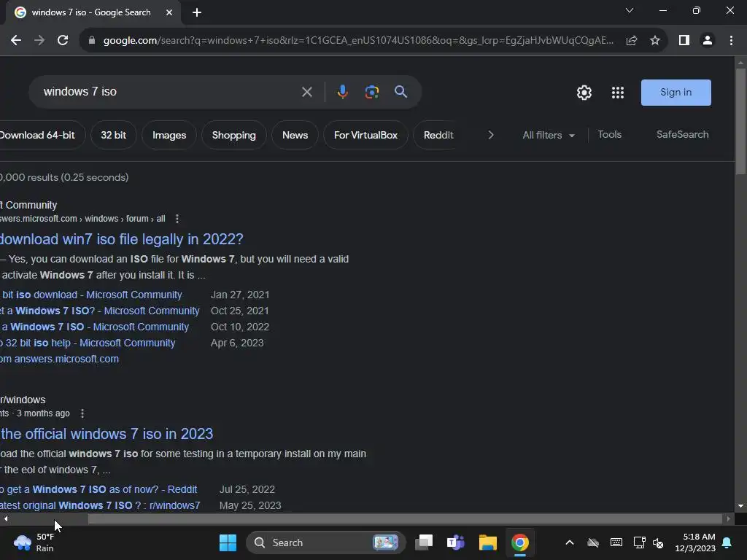Image resolution: width=747 pixels, height=560 pixels.
Task: Open the tab search chevron
Action: pyautogui.click(x=630, y=10)
